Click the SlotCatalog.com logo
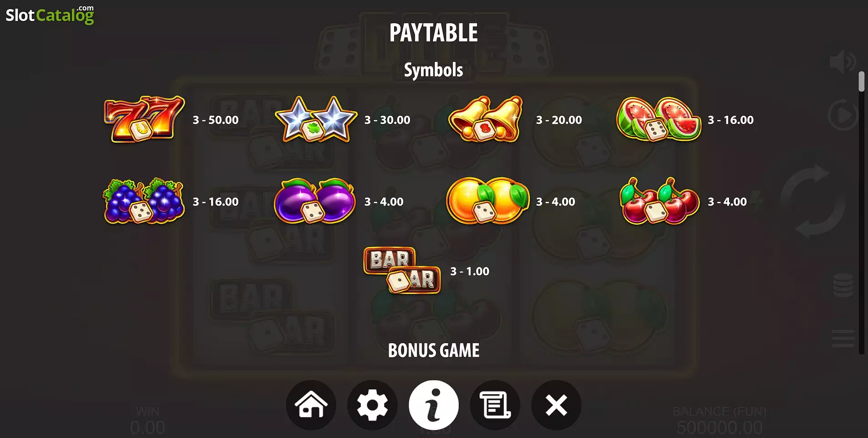 click(50, 15)
